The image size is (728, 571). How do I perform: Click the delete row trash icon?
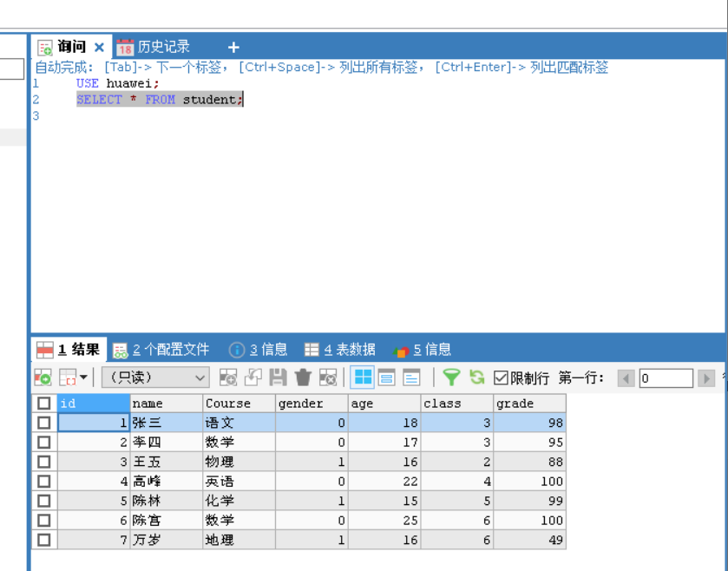(303, 377)
